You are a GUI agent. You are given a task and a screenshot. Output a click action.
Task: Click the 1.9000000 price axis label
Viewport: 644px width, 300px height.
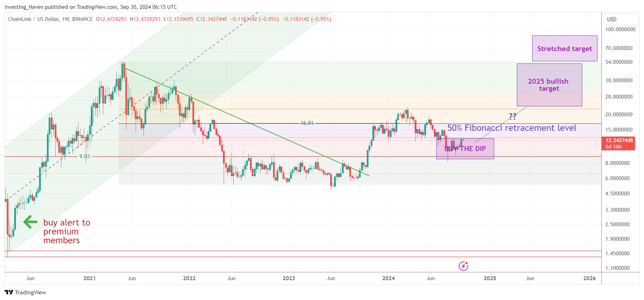click(x=617, y=239)
